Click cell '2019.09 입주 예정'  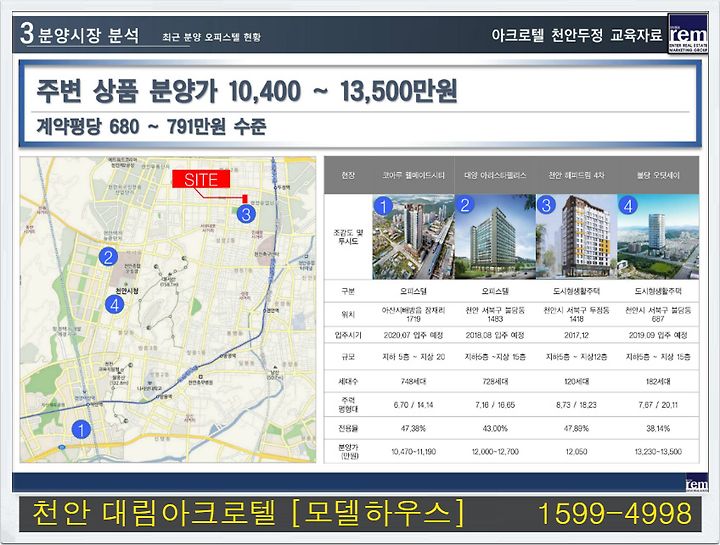click(658, 335)
